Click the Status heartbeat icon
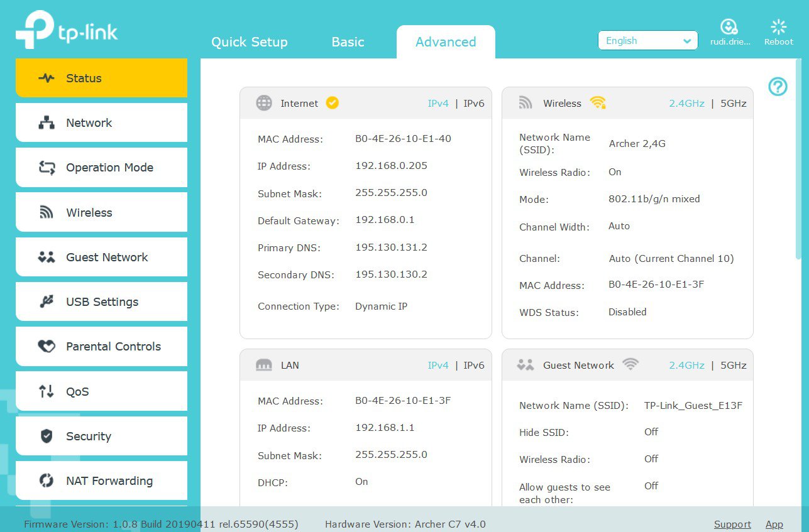809x532 pixels. click(x=47, y=79)
